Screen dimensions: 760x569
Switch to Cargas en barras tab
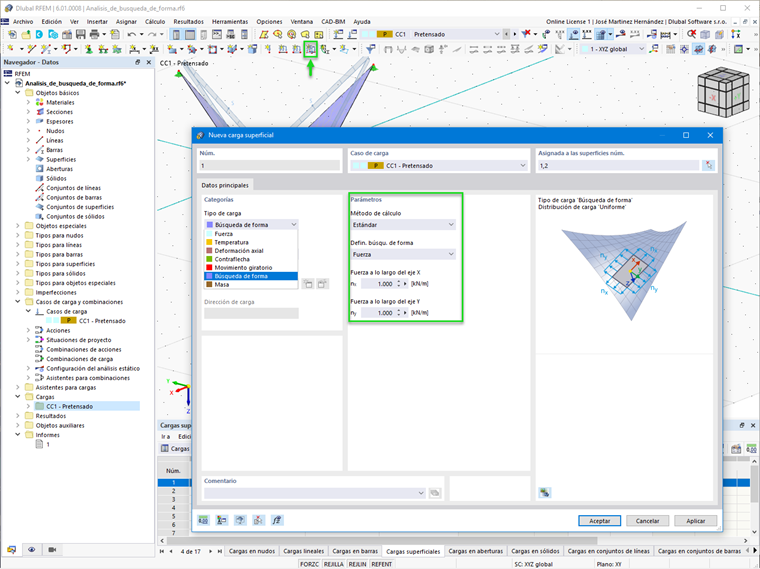pos(355,551)
